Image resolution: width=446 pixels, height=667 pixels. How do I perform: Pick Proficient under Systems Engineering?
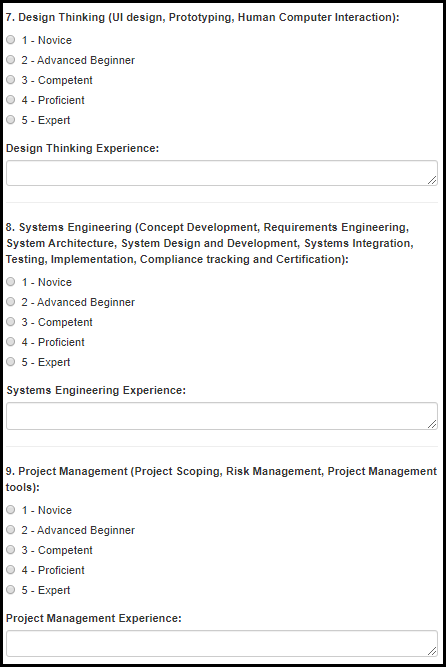[11, 342]
